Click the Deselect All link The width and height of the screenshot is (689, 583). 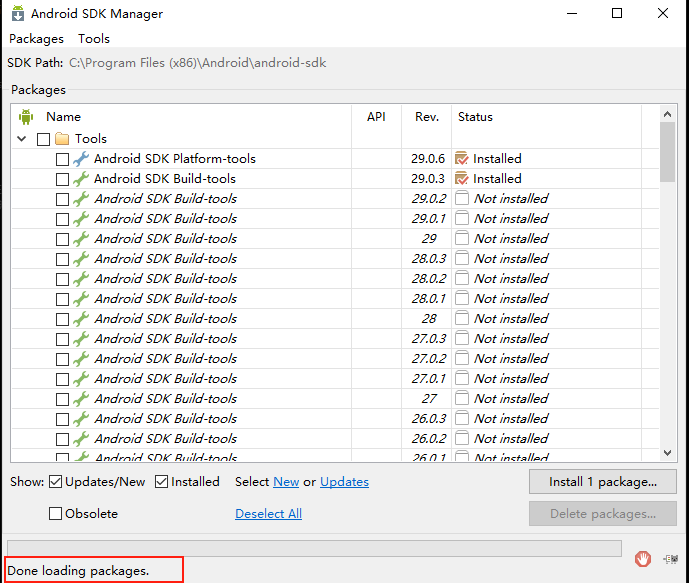point(268,514)
